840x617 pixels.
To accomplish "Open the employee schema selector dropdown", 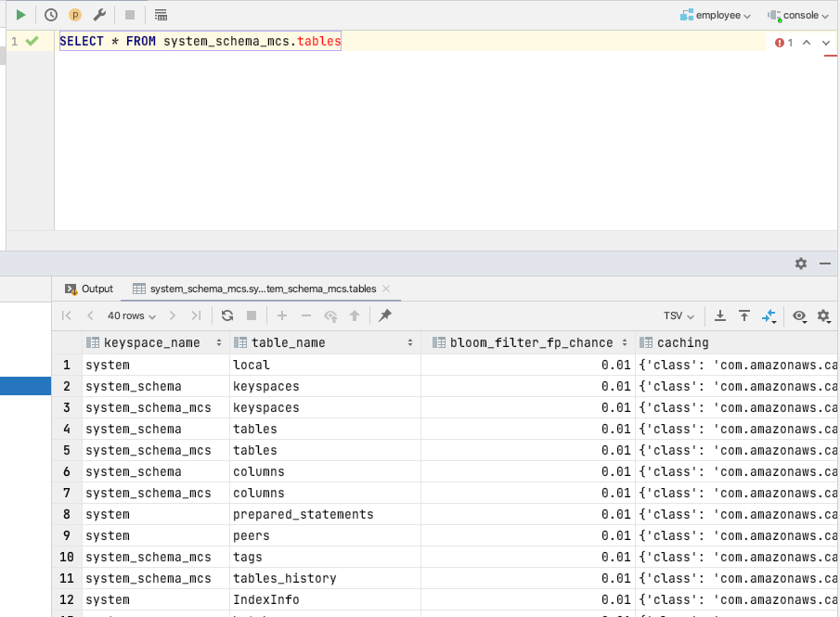I will coord(716,16).
